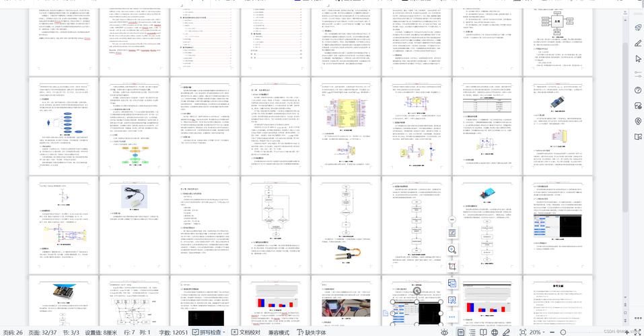
Task: Open the zoom percentage 20% dropdown
Action: (537, 332)
